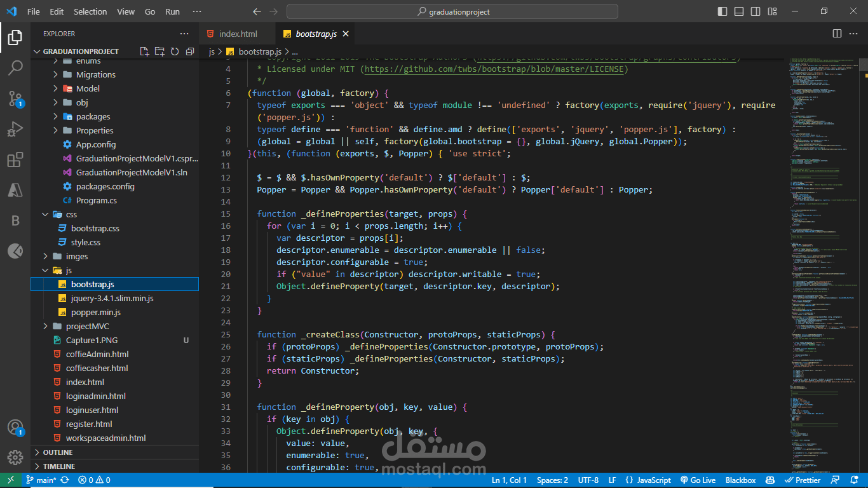Open the Edit menu
Screen dimensions: 868x488
pyautogui.click(x=57, y=11)
